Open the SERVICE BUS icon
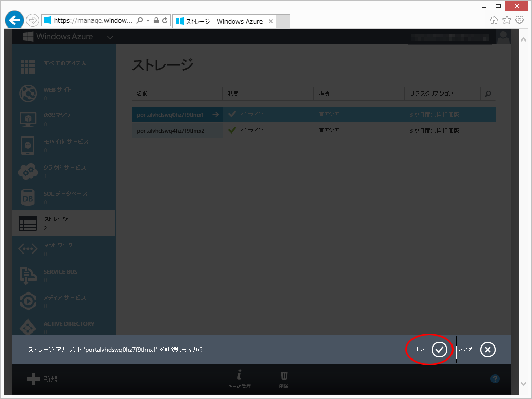Image resolution: width=532 pixels, height=399 pixels. [28, 275]
